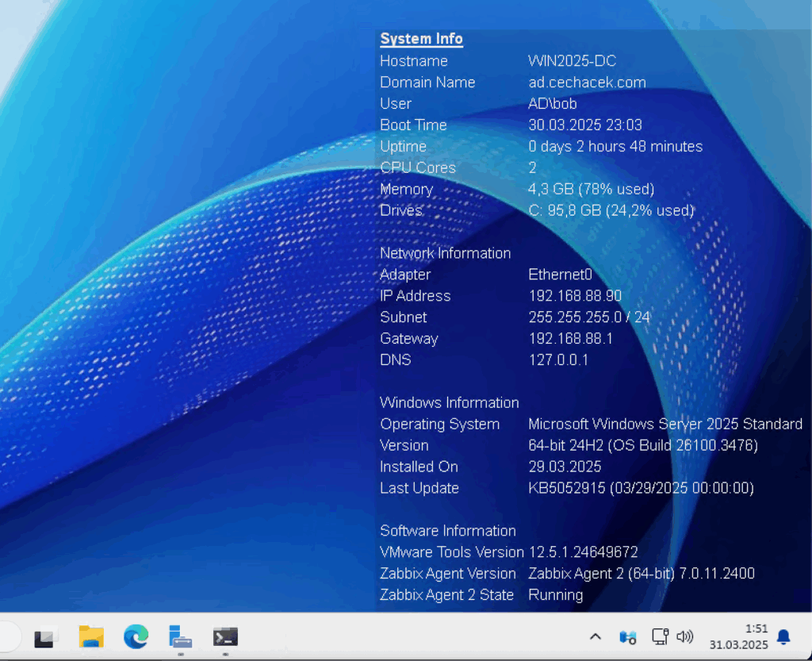The image size is (812, 661).
Task: Click the update value starting 'KB5052915'
Action: [641, 488]
